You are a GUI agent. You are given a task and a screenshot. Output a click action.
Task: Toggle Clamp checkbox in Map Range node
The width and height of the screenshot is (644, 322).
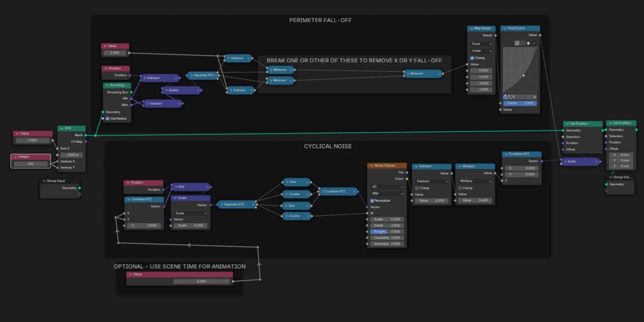pos(472,58)
